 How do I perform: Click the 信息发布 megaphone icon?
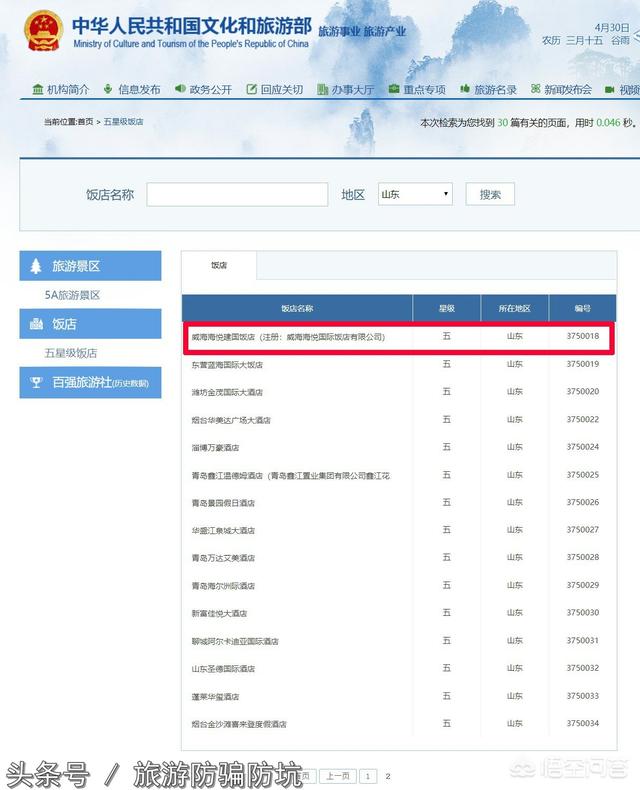109,89
